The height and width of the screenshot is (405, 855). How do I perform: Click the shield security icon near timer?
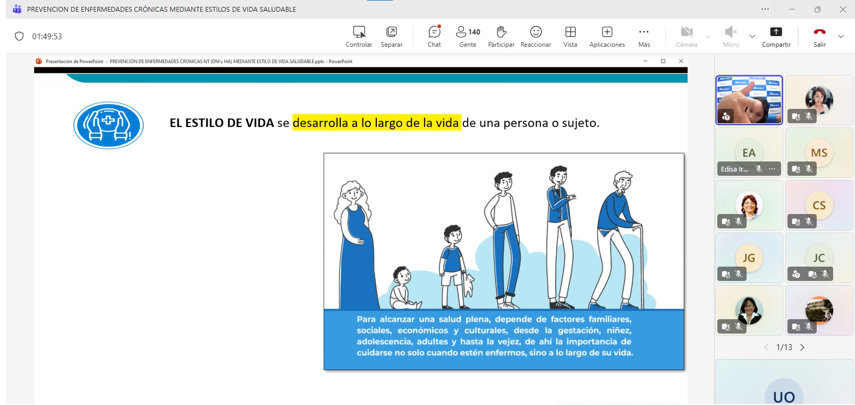[19, 37]
